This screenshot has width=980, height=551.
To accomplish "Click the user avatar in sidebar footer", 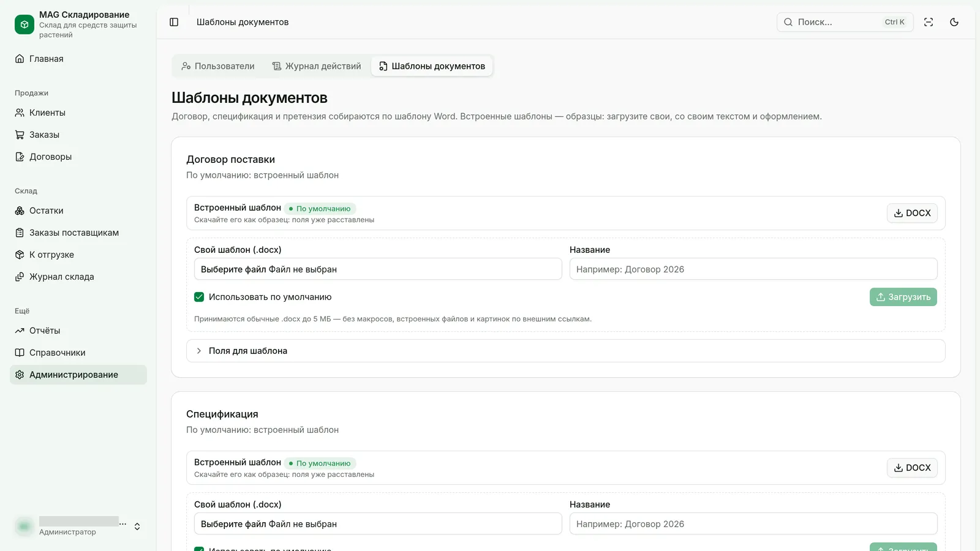I will pos(24,527).
